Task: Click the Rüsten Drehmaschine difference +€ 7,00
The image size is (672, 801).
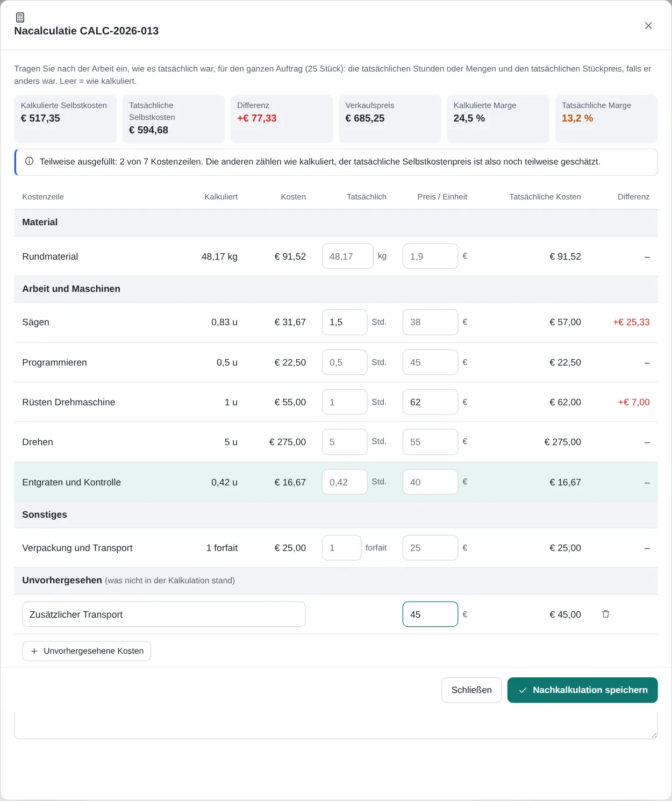Action: [x=634, y=402]
